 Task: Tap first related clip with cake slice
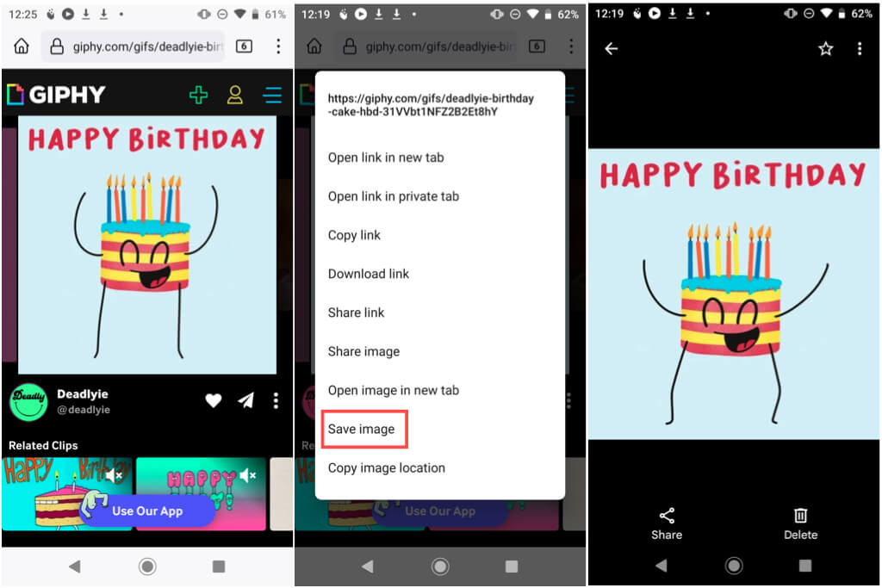(67, 494)
